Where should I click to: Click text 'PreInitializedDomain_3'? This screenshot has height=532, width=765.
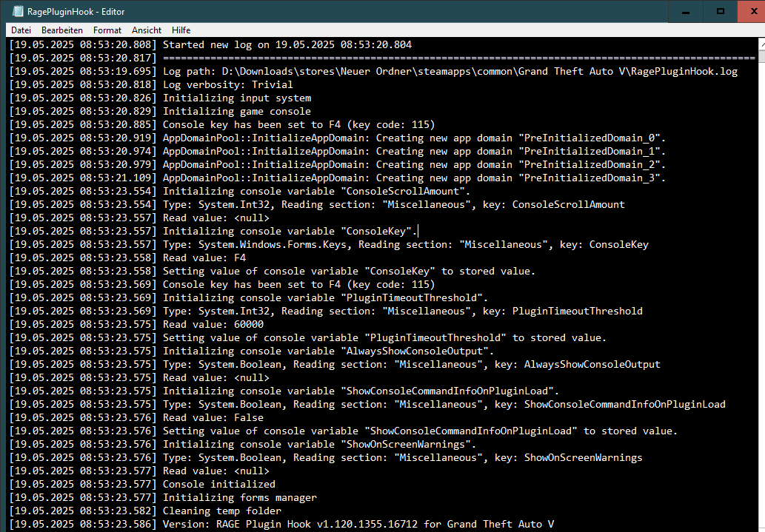pos(589,178)
